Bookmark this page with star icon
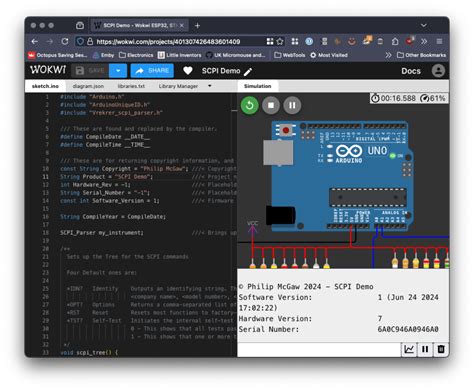The height and width of the screenshot is (390, 474). 280,41
